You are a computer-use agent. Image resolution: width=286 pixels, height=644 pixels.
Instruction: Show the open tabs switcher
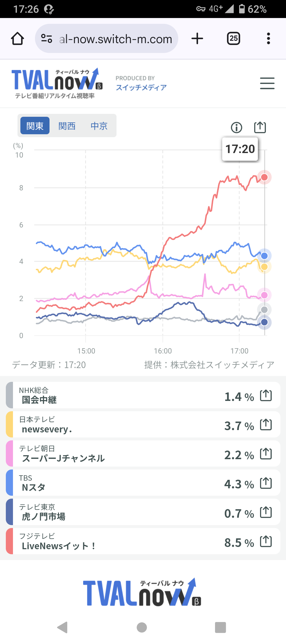tap(234, 39)
